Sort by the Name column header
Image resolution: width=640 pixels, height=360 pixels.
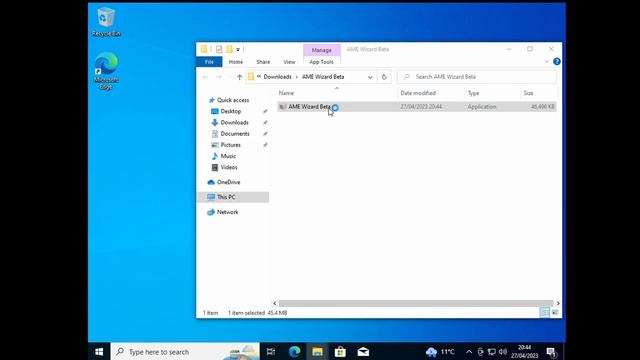[x=337, y=93]
